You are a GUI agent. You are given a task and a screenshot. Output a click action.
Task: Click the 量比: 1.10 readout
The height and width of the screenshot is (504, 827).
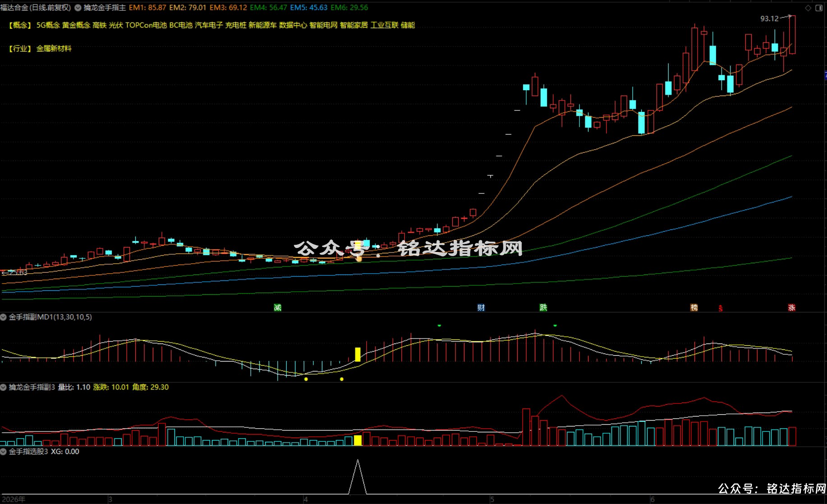coord(74,387)
